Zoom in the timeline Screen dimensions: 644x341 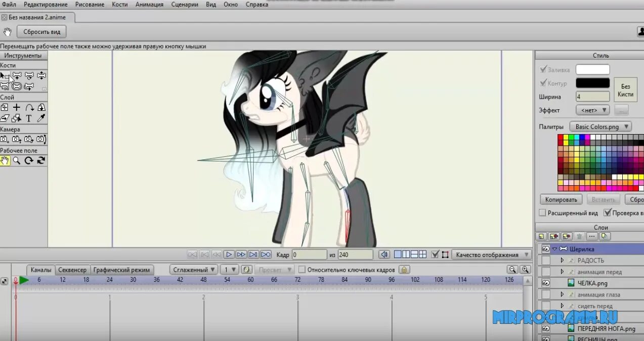pos(526,270)
